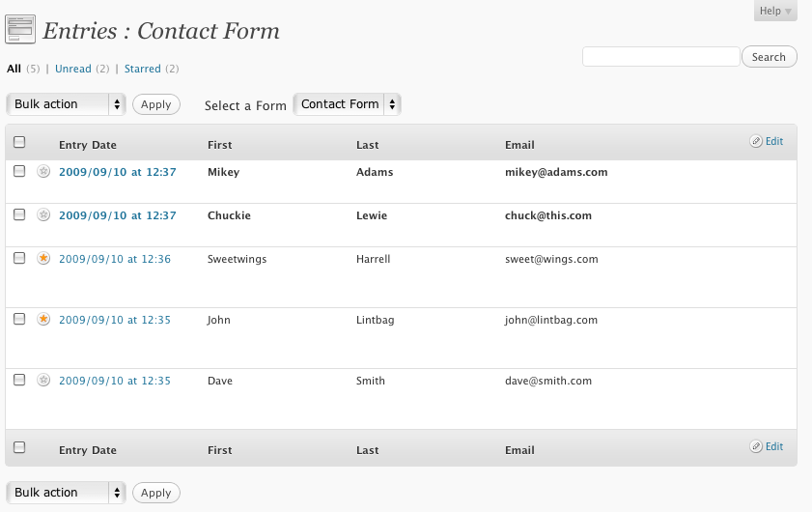Click the Entries form icon beside title
Viewport: 812px width, 512px height.
(x=20, y=29)
